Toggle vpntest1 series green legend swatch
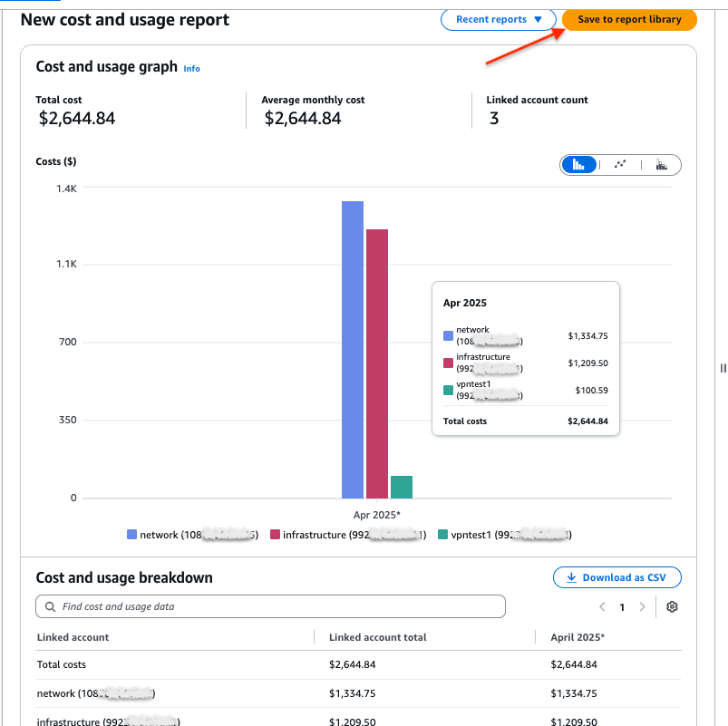 tap(443, 534)
